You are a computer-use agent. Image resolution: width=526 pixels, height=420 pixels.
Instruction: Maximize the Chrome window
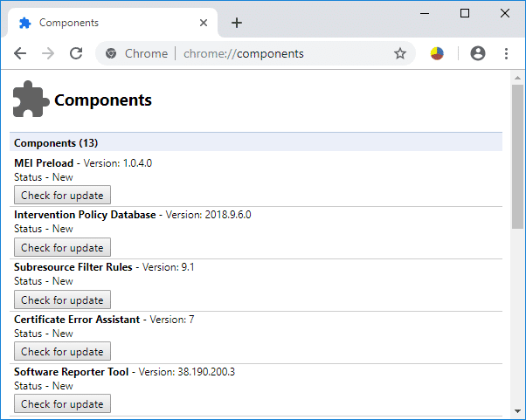pos(465,13)
